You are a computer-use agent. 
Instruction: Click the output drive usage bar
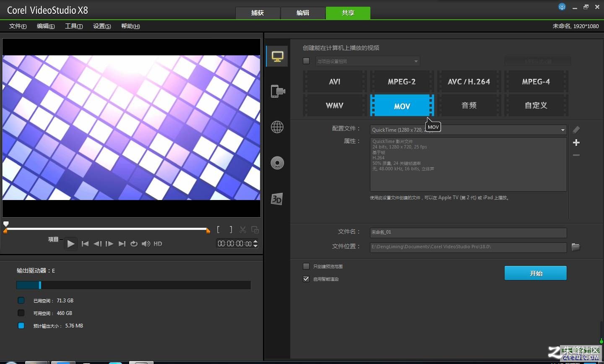133,285
